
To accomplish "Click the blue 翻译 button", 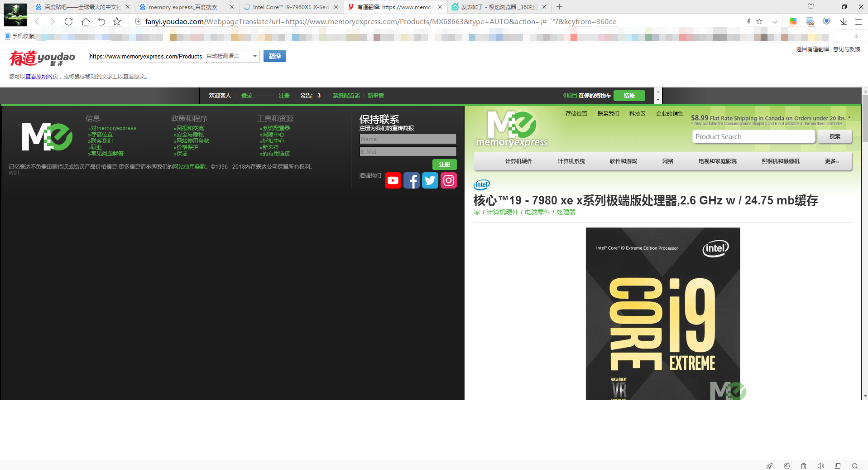I will pyautogui.click(x=274, y=56).
